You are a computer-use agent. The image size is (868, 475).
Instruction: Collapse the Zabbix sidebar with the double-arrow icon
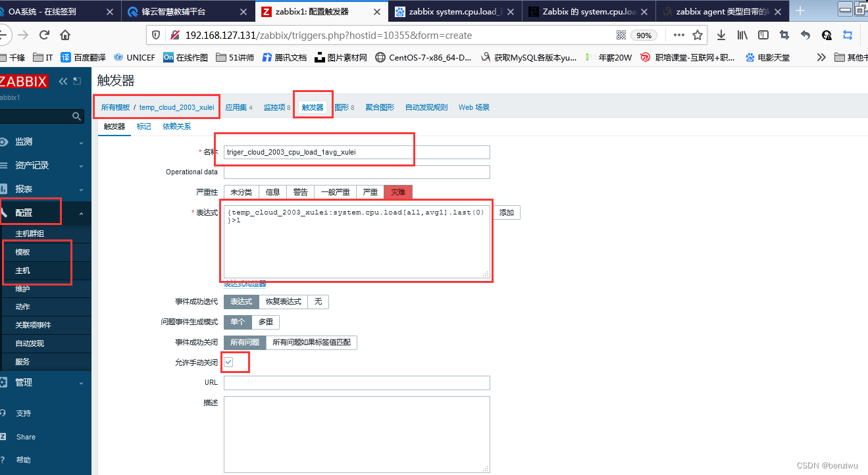click(x=63, y=81)
